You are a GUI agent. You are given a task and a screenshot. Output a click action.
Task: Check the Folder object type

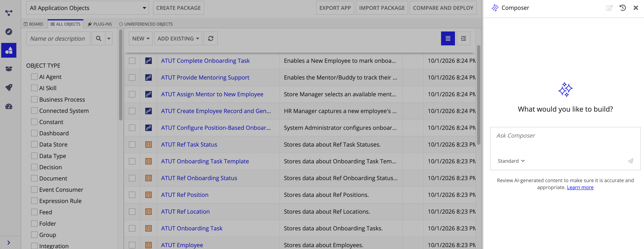coord(34,223)
